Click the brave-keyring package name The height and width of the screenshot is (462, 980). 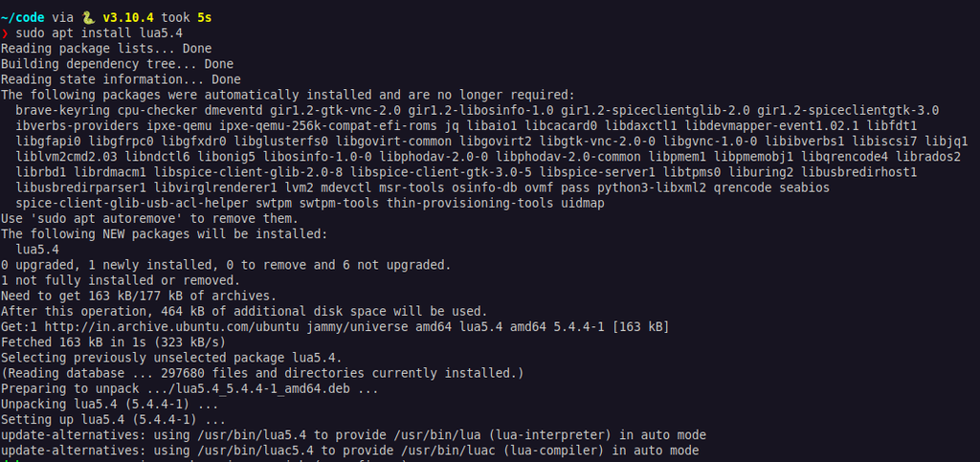63,111
